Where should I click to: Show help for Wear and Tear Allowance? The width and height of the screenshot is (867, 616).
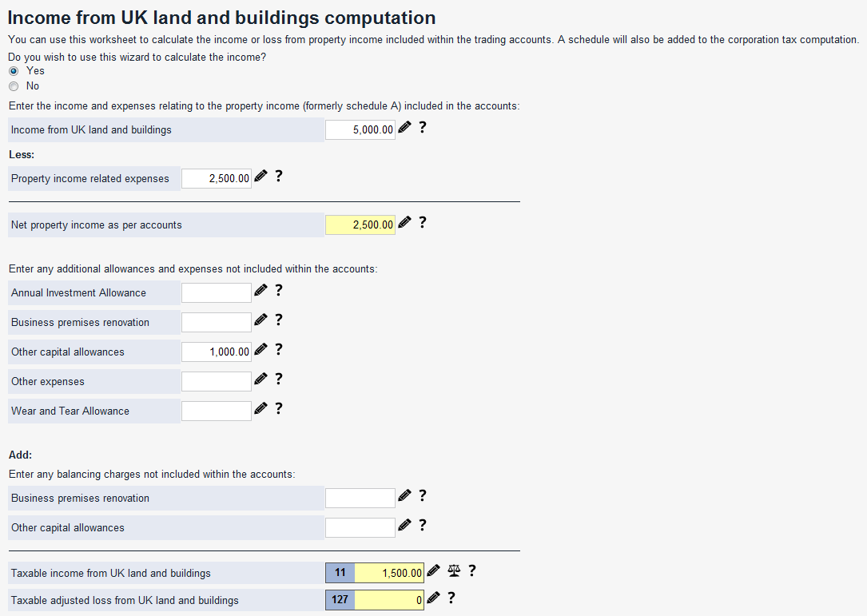pos(279,409)
